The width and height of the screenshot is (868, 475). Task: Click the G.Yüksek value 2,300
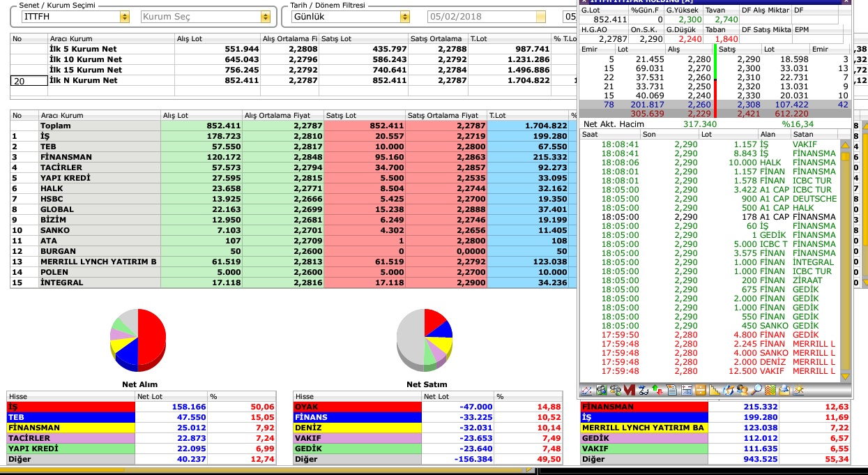690,20
